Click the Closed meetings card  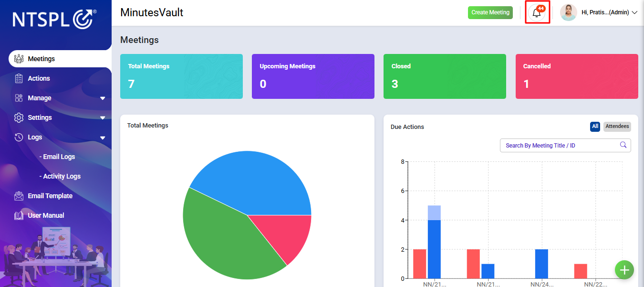pos(445,76)
